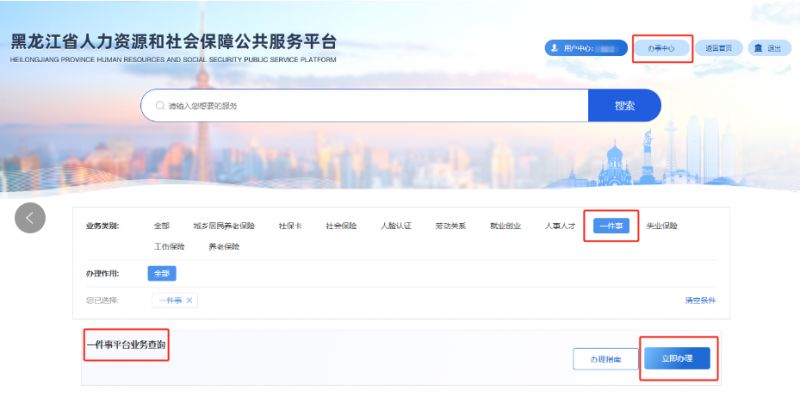Open 办事中心 from the top bar
Viewport: 800px width, 403px height.
(x=662, y=48)
